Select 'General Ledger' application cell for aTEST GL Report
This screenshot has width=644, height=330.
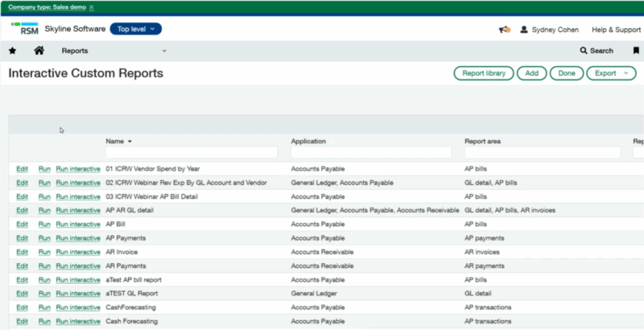pos(314,294)
